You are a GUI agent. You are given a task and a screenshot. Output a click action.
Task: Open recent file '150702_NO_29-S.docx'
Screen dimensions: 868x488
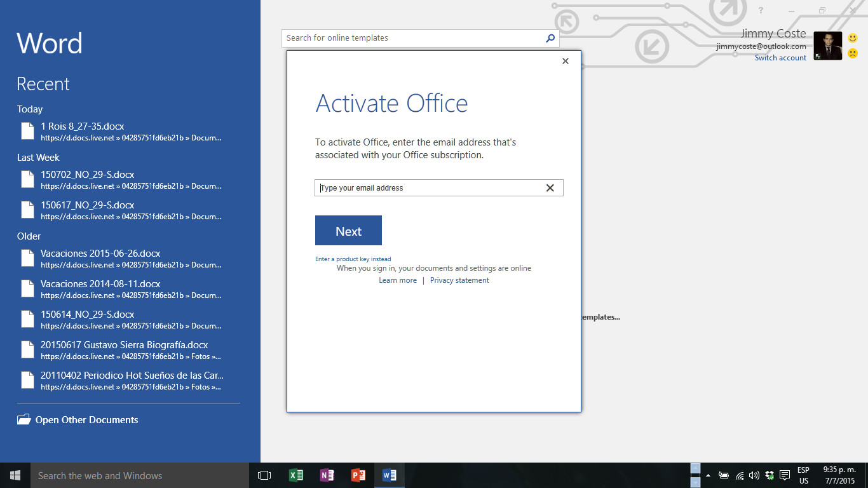pyautogui.click(x=130, y=180)
